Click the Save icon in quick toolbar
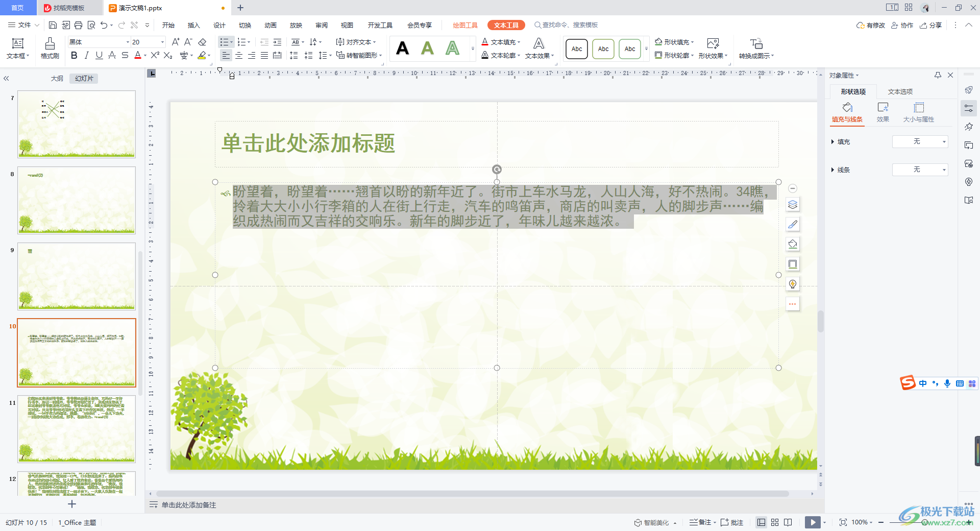 [x=53, y=25]
